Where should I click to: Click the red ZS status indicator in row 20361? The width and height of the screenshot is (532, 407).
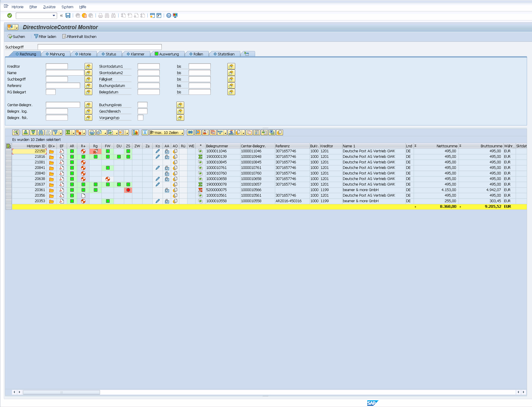point(128,190)
